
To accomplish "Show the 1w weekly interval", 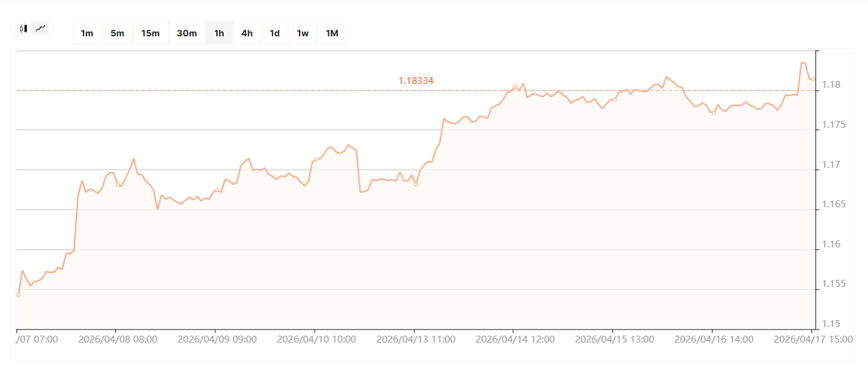I will pos(303,33).
